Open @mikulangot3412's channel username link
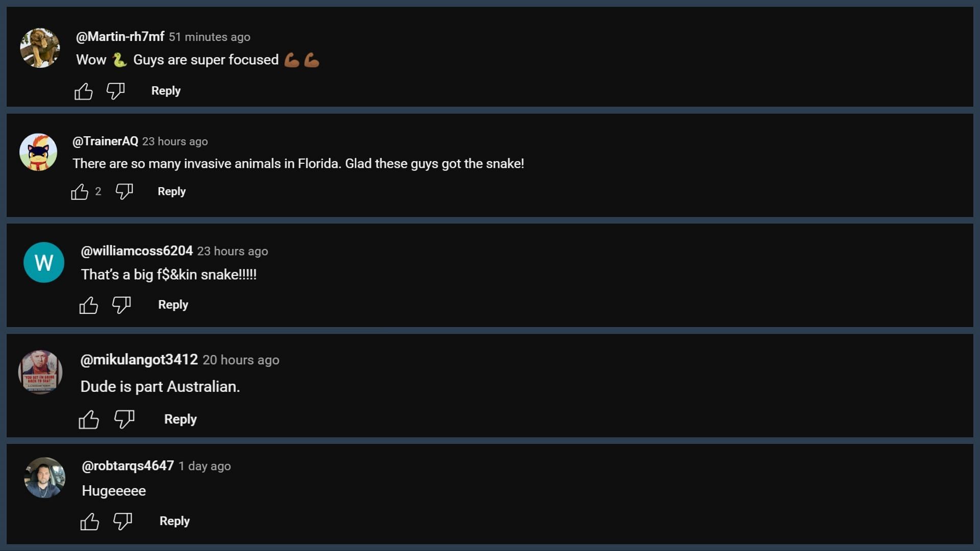 pyautogui.click(x=139, y=360)
